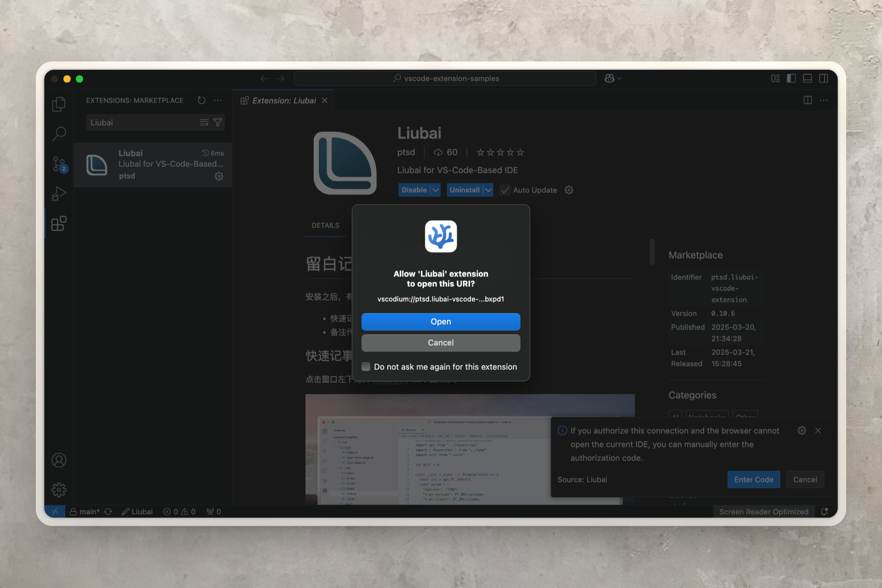The height and width of the screenshot is (588, 882).
Task: Open the Manage gear in activity bar
Action: click(59, 490)
